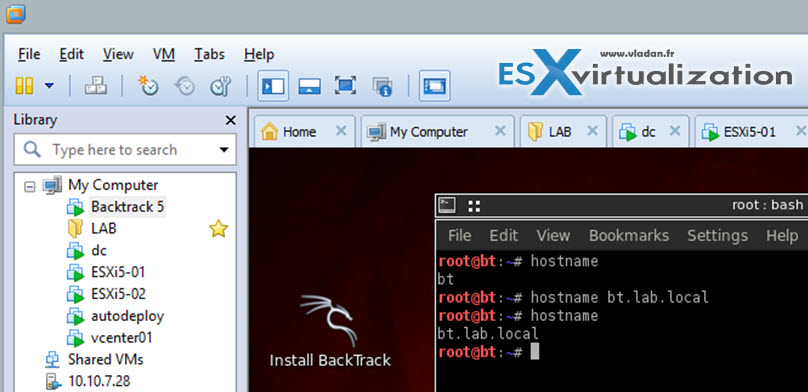The width and height of the screenshot is (808, 392).
Task: Select the dc VM in the library
Action: (98, 250)
